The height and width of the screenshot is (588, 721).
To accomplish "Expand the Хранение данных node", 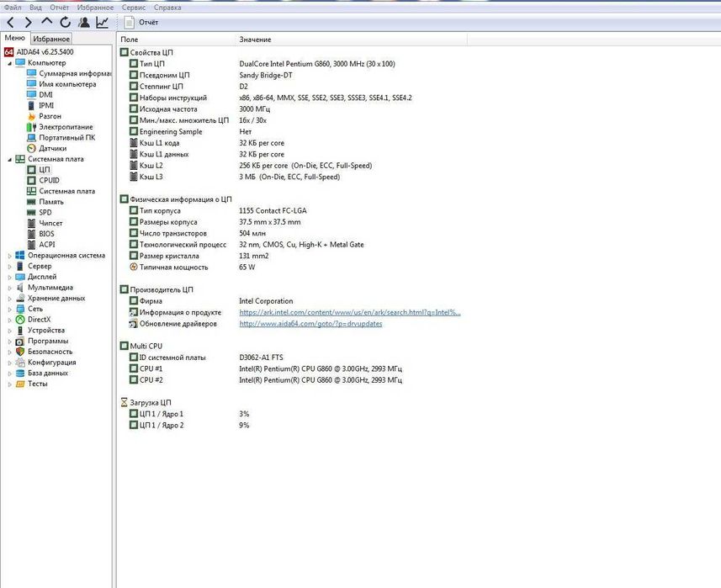I will pos(9,299).
